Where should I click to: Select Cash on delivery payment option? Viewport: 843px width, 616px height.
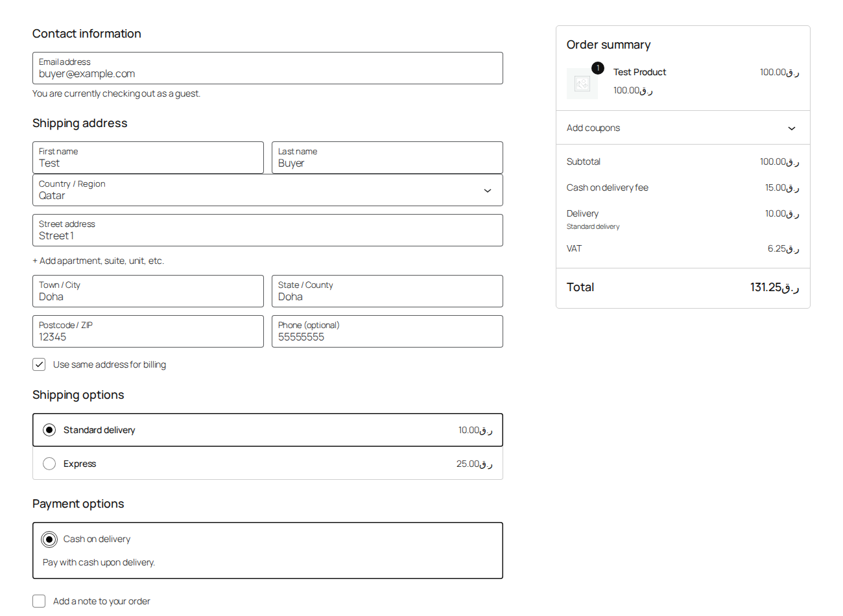49,539
